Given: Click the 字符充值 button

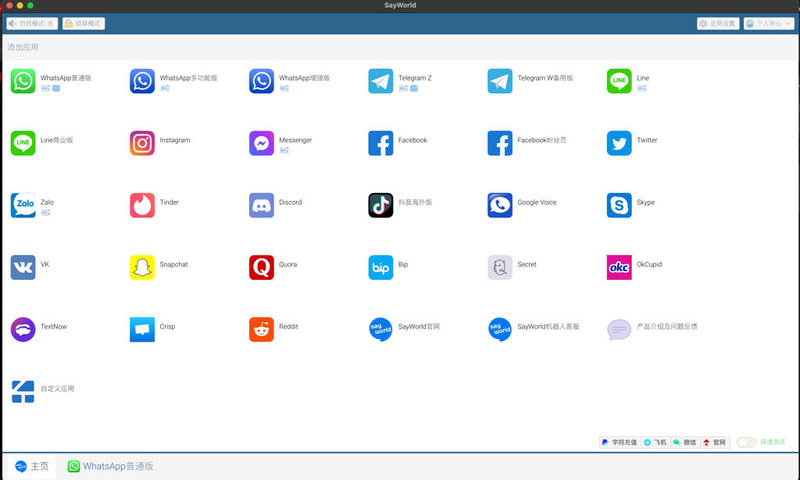Looking at the screenshot, I should coord(619,442).
